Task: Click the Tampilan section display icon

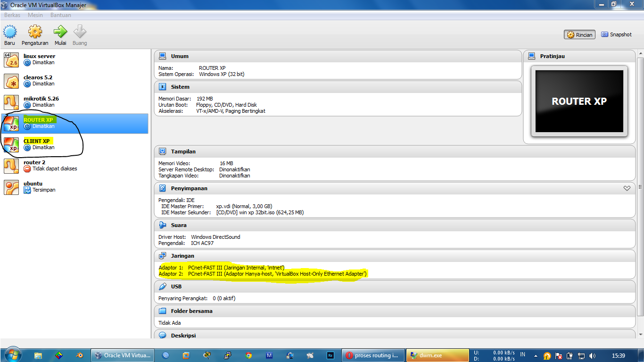Action: 162,152
